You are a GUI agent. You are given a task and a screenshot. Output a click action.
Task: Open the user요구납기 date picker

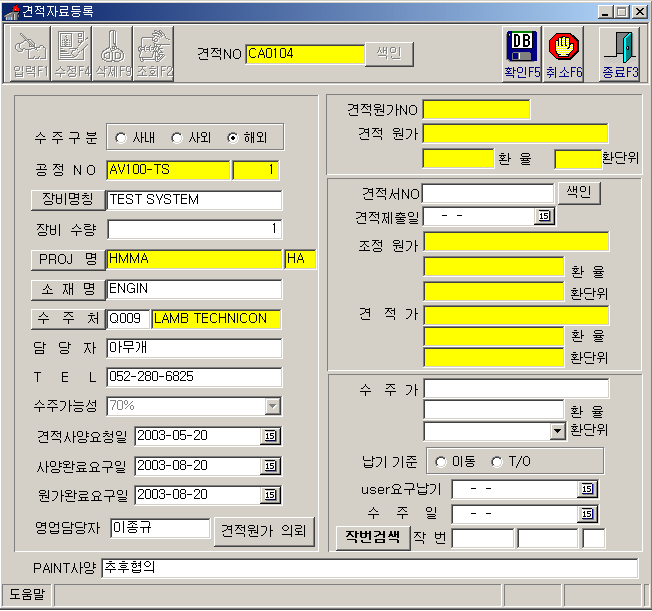pyautogui.click(x=587, y=489)
